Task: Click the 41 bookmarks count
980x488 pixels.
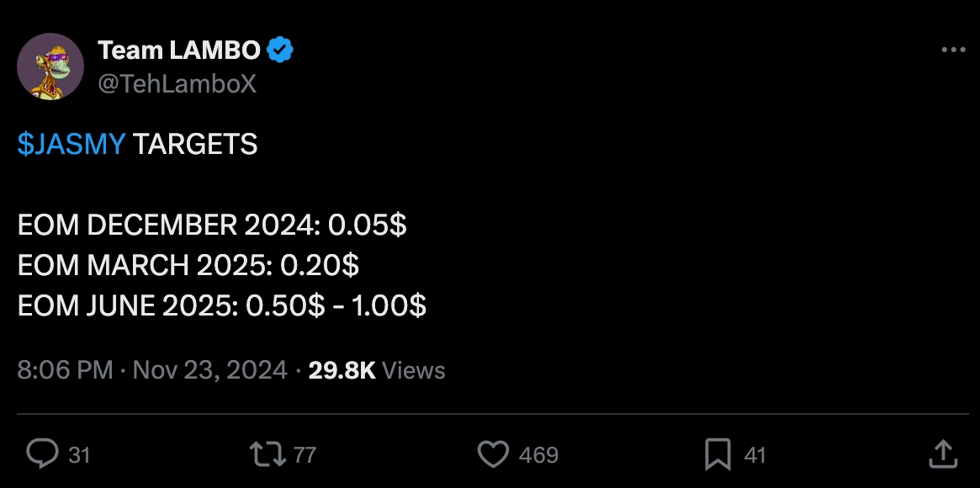Action: (x=755, y=455)
